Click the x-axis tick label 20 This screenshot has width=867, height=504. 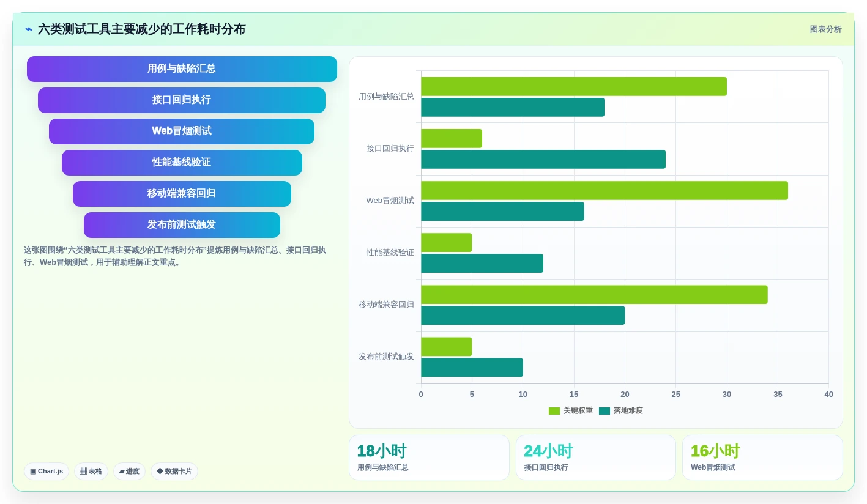pyautogui.click(x=625, y=395)
